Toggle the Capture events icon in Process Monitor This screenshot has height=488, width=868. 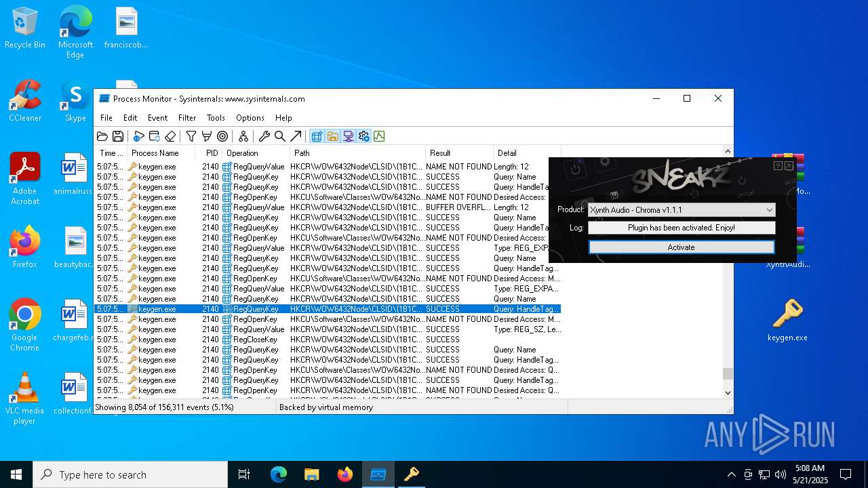click(x=139, y=136)
